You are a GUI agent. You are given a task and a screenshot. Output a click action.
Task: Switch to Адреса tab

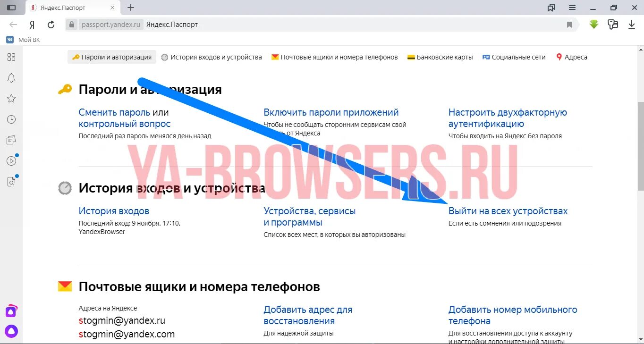pos(572,57)
